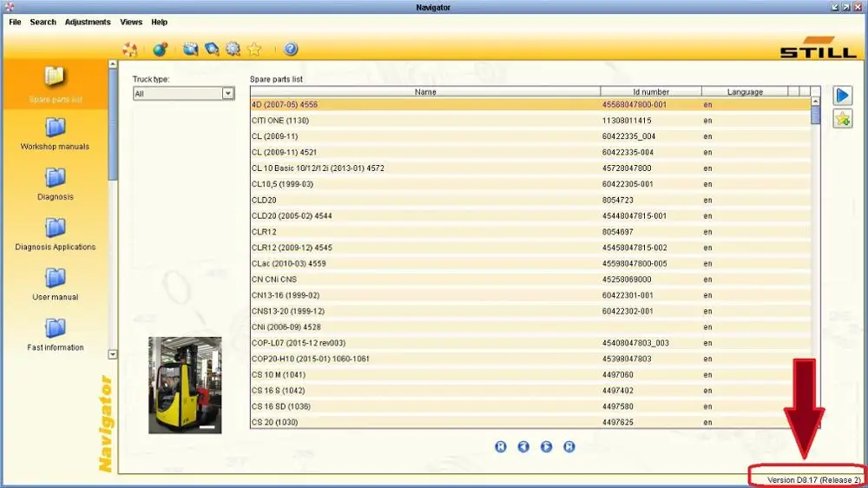Screen dimensions: 868x488
Task: Sort by Language column header
Action: pyautogui.click(x=745, y=91)
